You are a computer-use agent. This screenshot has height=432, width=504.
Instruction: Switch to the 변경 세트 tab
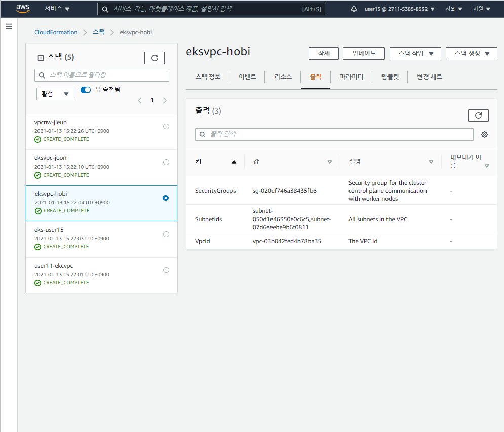pyautogui.click(x=430, y=77)
